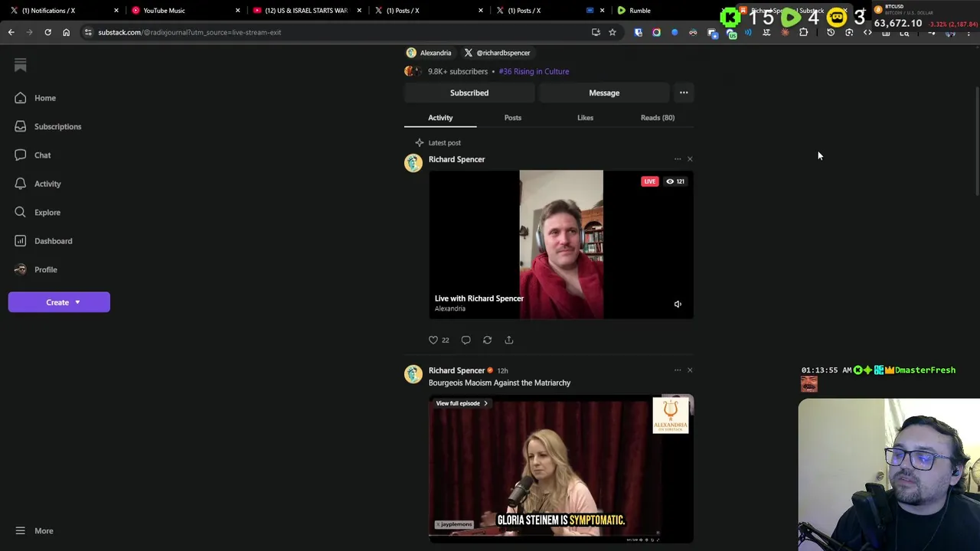Click Richard Spencer avatar on second post

tap(413, 374)
